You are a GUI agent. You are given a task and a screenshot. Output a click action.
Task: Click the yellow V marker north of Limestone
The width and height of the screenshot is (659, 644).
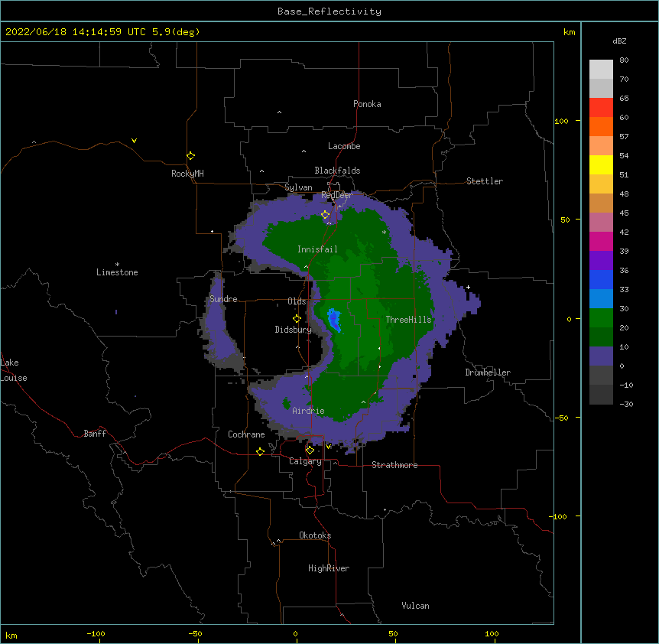click(134, 141)
